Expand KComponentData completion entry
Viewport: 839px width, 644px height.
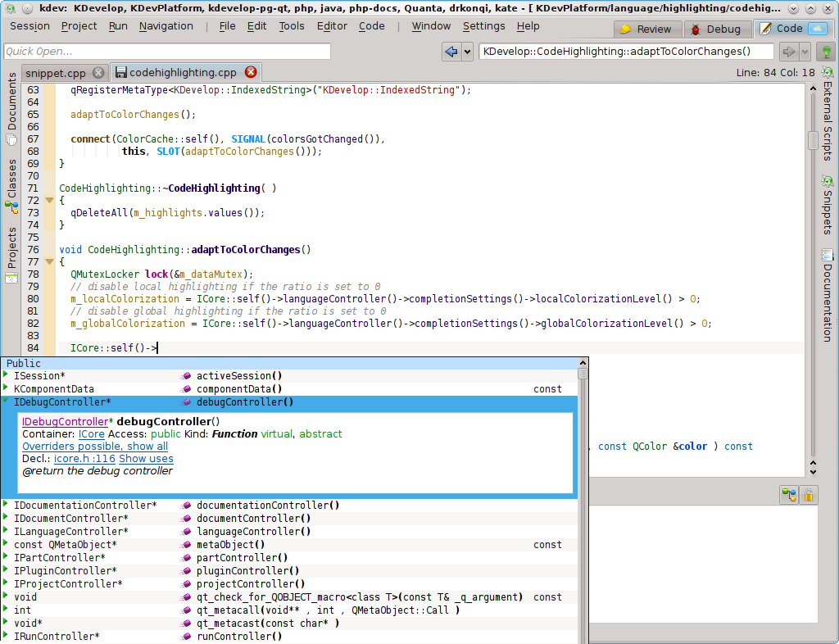[6, 388]
